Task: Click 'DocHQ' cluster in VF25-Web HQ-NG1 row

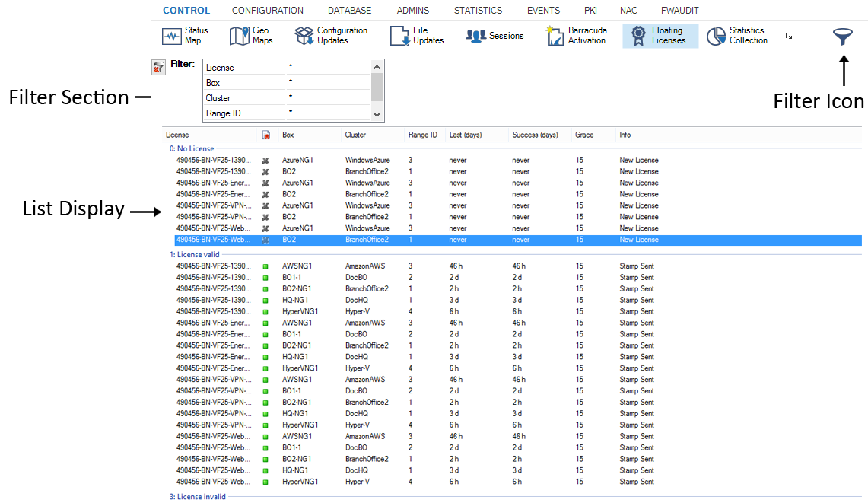Action: 357,471
